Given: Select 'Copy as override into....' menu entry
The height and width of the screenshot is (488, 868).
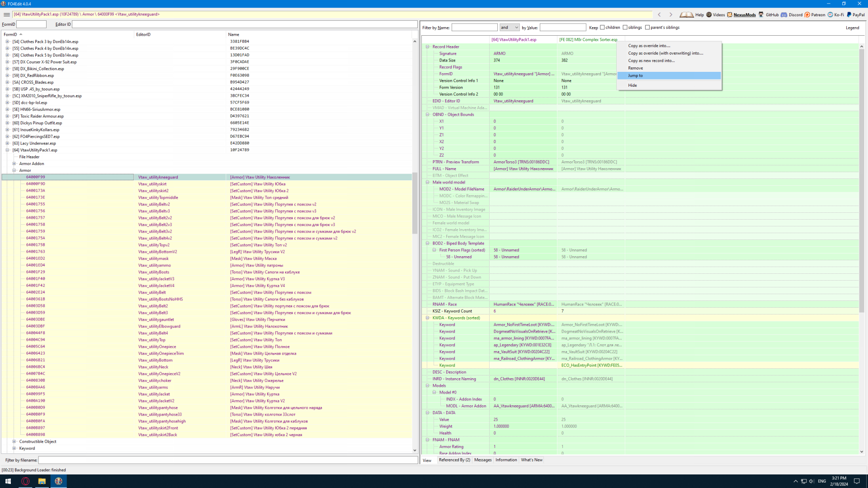Looking at the screenshot, I should 649,46.
